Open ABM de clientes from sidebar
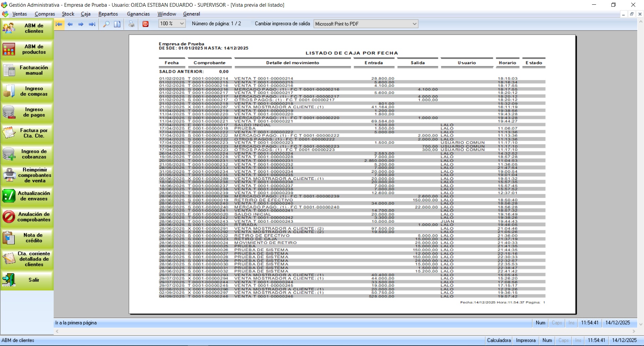The height and width of the screenshot is (346, 644). click(27, 28)
